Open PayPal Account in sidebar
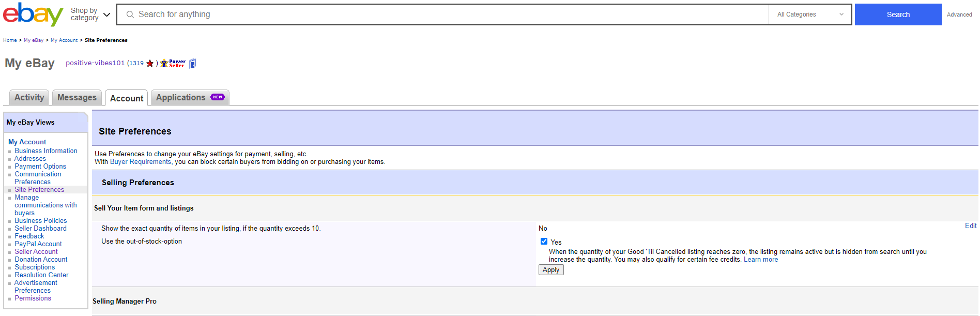Viewport: 980px width, 316px height. tap(38, 244)
